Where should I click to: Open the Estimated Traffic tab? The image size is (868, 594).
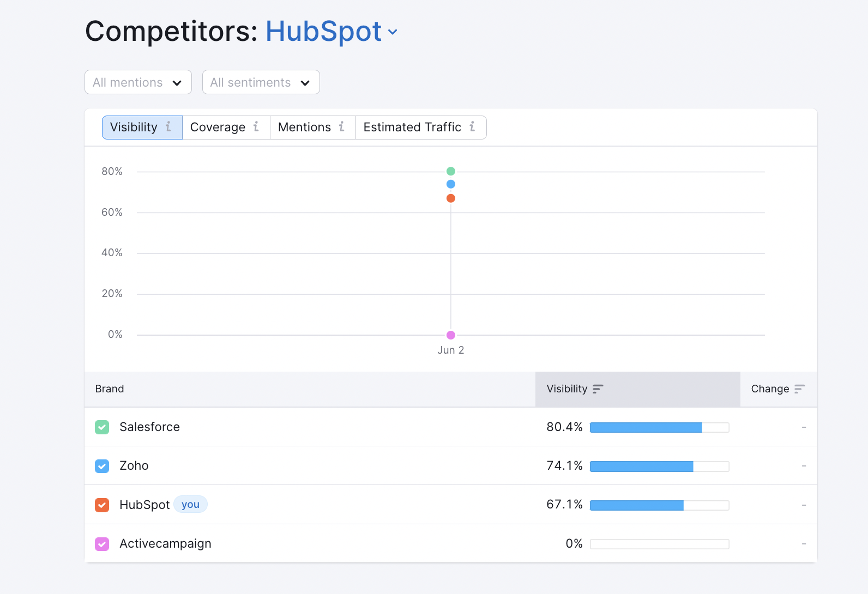coord(412,128)
